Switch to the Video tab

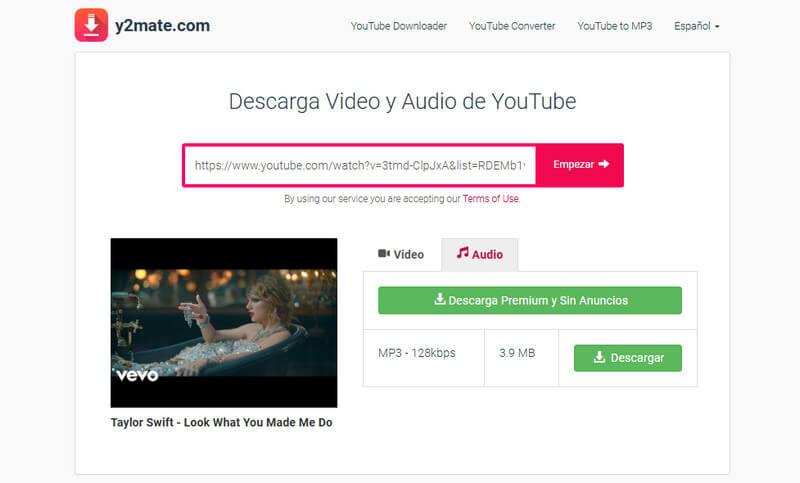click(401, 255)
